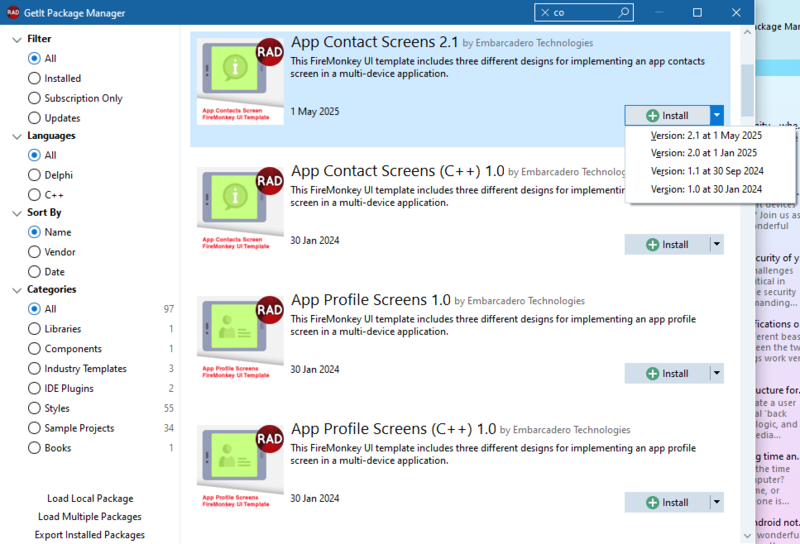The width and height of the screenshot is (800, 544).
Task: Install App Profile Screens (C++) 1.0
Action: (667, 503)
